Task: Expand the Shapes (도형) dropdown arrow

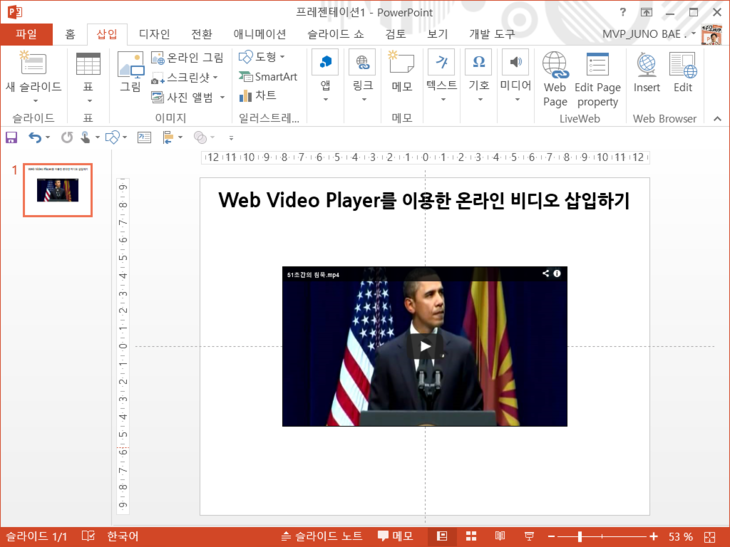Action: pyautogui.click(x=282, y=57)
